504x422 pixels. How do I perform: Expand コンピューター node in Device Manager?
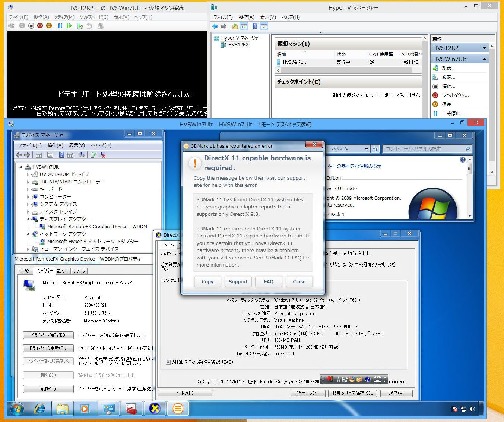click(28, 197)
